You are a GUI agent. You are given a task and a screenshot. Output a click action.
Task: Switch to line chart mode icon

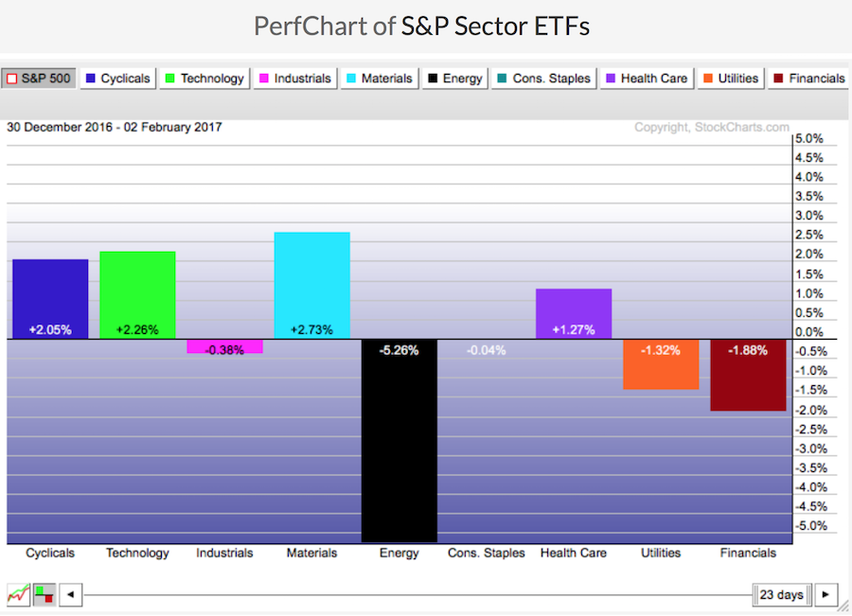click(17, 595)
